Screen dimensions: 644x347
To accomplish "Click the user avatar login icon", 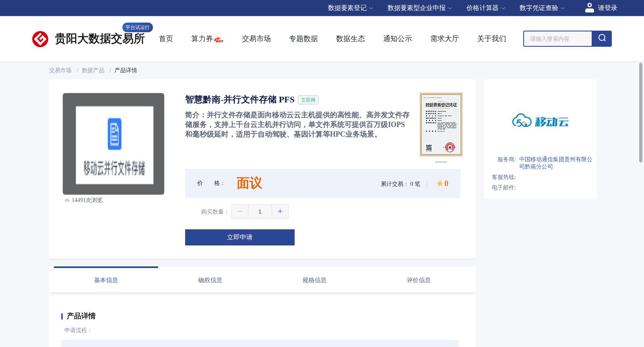I will click(590, 8).
